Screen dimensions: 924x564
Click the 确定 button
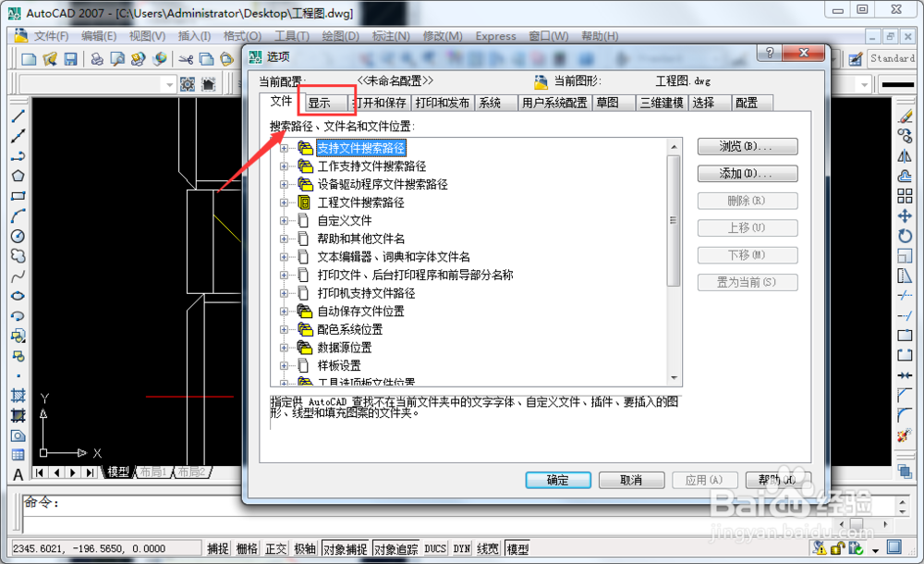tap(558, 480)
